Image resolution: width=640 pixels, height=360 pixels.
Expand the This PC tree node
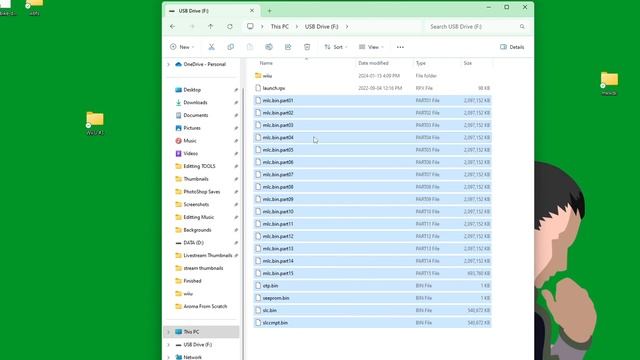tap(169, 332)
